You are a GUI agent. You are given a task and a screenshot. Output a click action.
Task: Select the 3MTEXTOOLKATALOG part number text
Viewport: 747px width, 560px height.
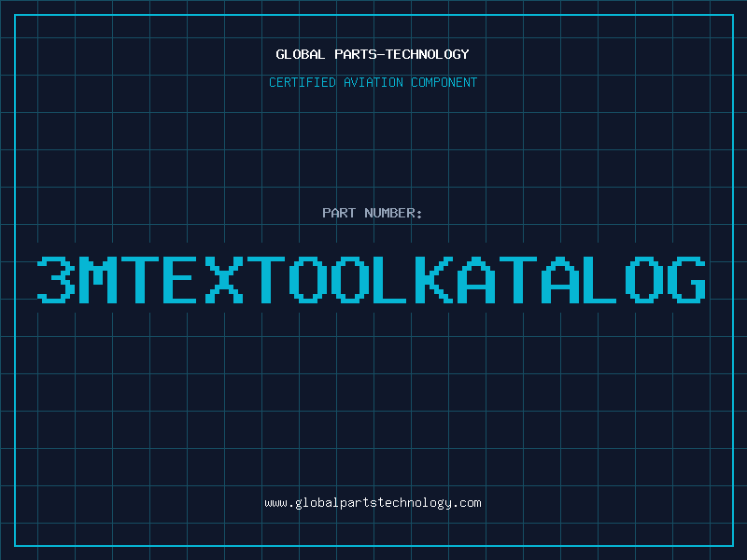(x=373, y=279)
